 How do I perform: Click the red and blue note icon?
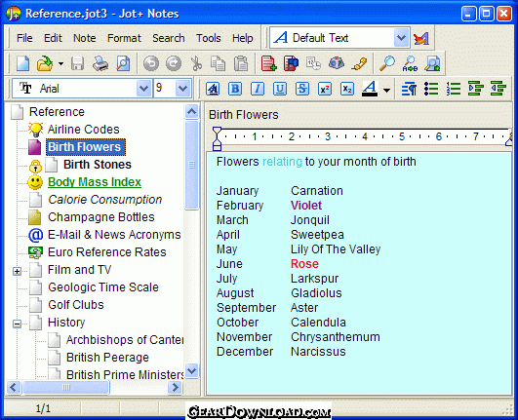click(x=291, y=63)
